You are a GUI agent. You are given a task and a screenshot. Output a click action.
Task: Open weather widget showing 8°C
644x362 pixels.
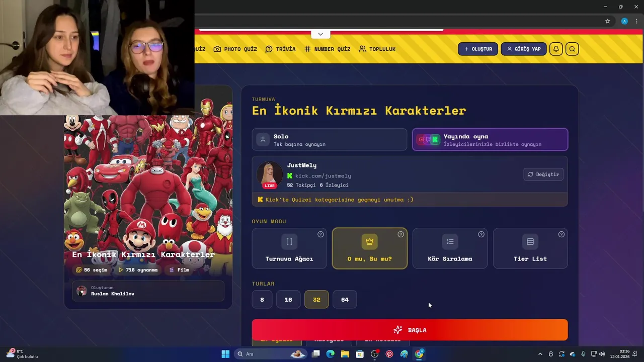22,354
